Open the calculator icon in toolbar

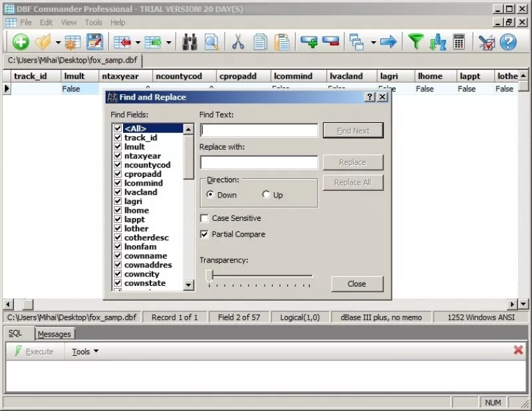459,42
